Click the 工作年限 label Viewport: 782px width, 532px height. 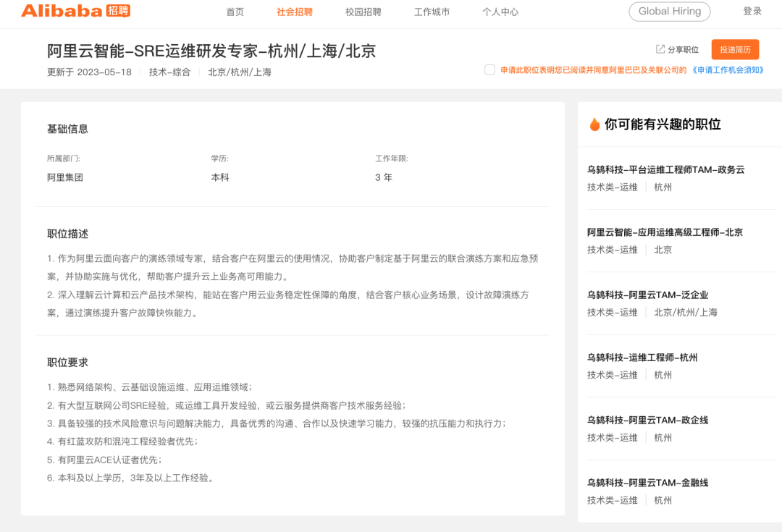point(392,159)
